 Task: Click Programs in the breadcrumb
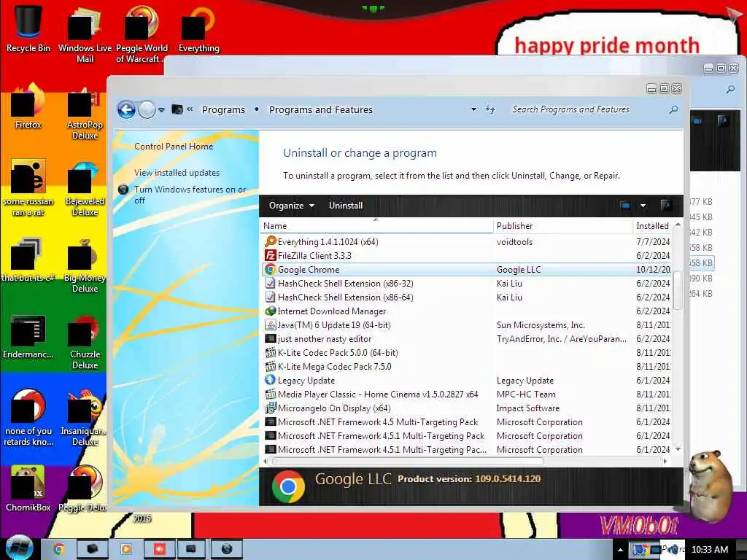click(x=223, y=110)
